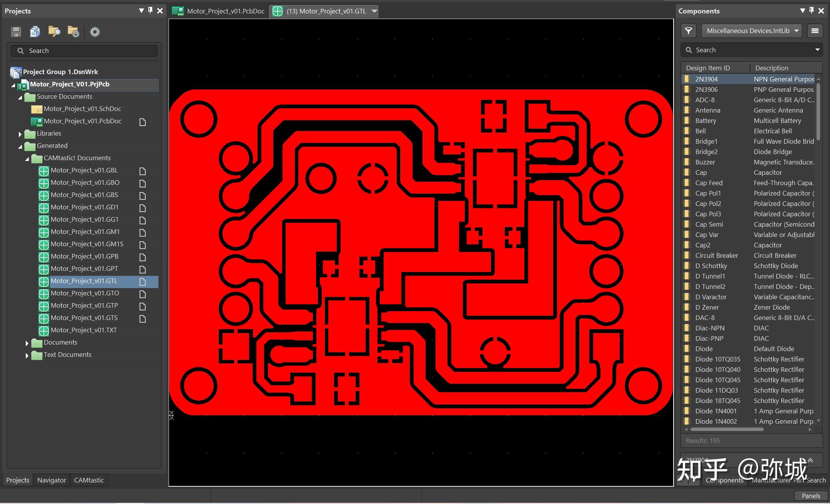
Task: Expand the Text Documents folder
Action: click(27, 355)
